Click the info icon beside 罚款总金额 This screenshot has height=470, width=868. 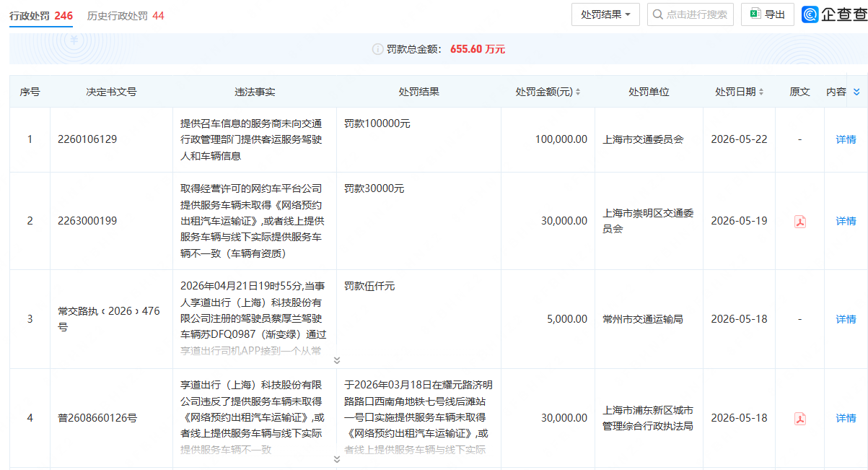coord(377,49)
